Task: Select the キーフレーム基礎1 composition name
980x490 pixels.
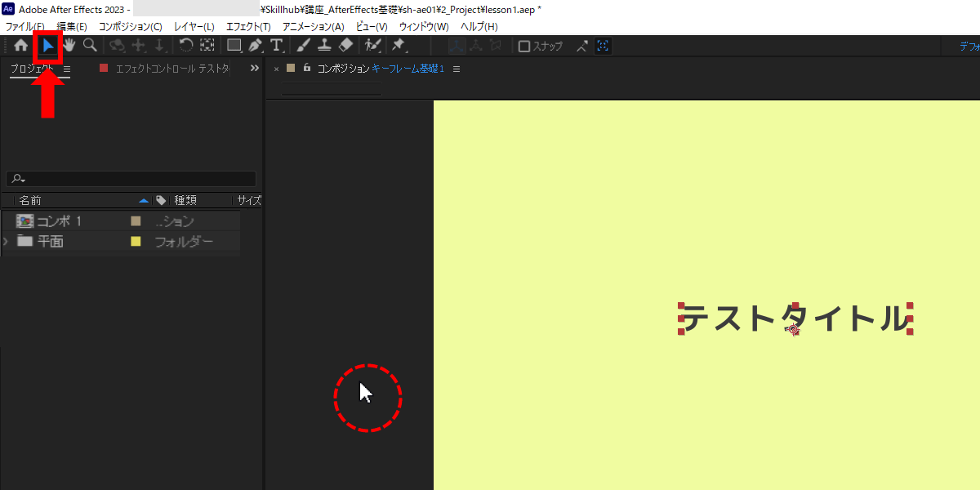Action: click(408, 69)
